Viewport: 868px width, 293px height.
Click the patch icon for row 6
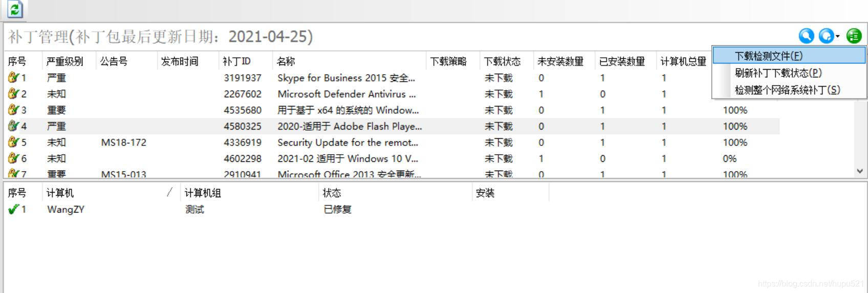[x=13, y=158]
